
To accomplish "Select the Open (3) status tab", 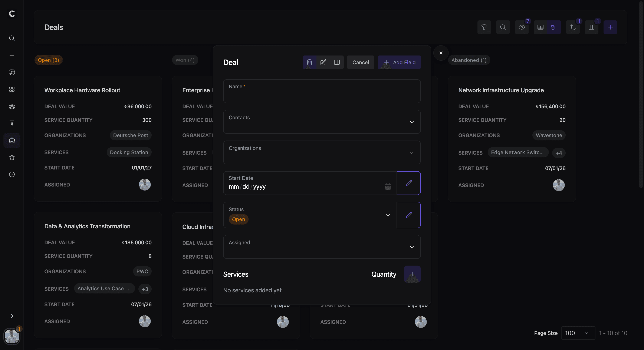I will (49, 60).
